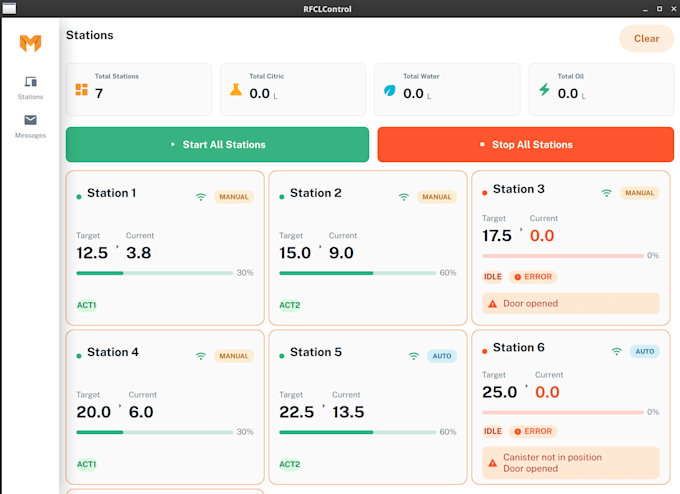Click Stop All Stations button
The height and width of the screenshot is (494, 680).
click(x=526, y=144)
